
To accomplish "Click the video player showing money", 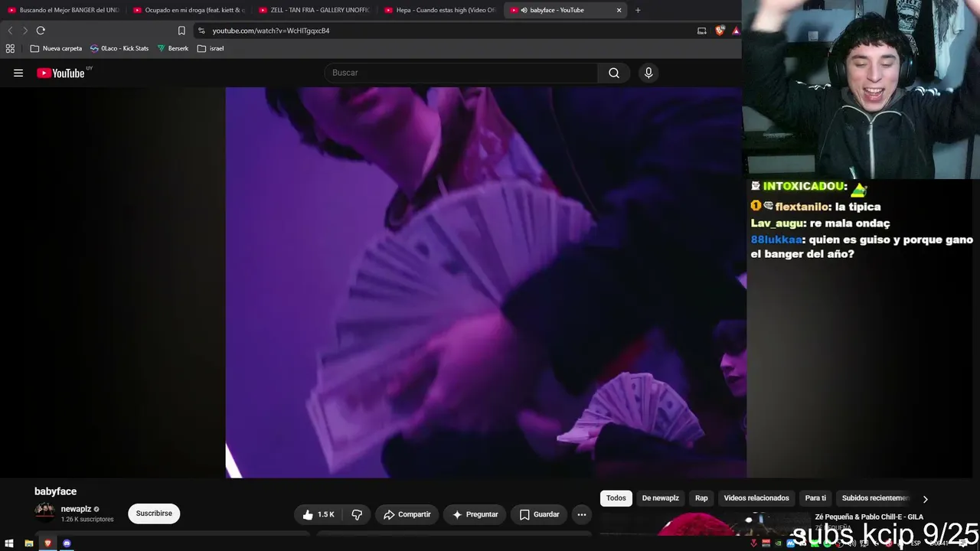I will click(x=486, y=282).
